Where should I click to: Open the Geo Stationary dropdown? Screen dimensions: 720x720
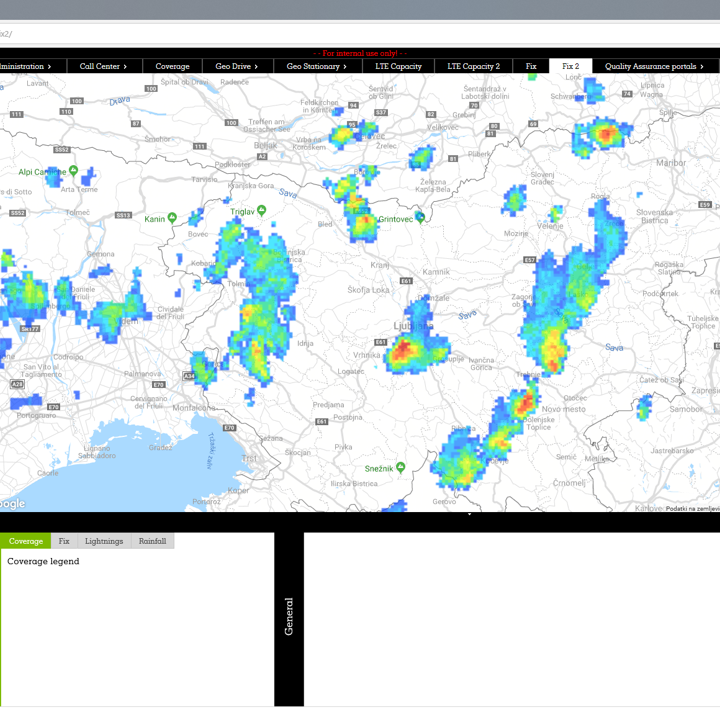(x=316, y=66)
